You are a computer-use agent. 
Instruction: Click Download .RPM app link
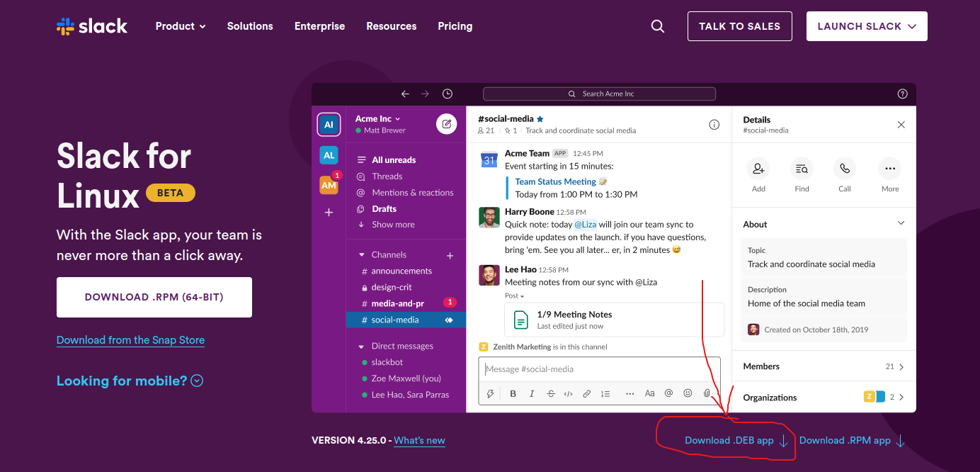point(853,440)
